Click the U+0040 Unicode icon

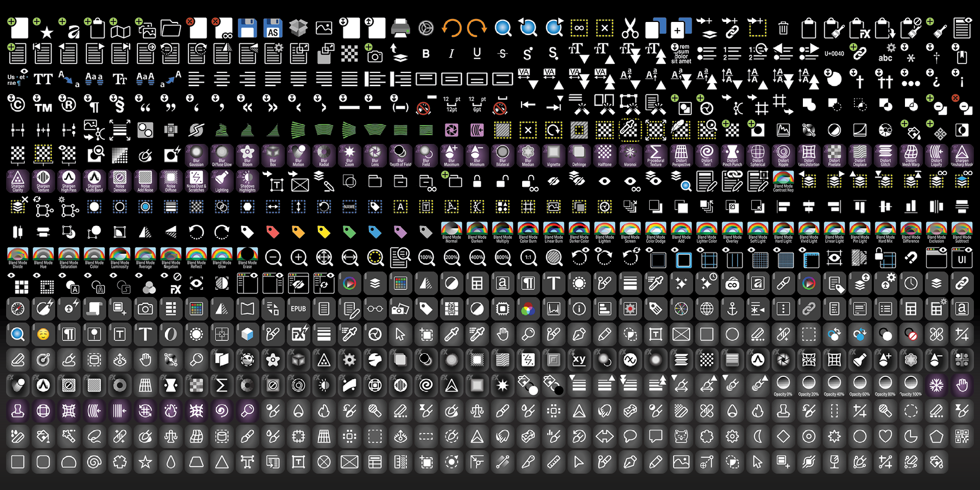click(x=835, y=54)
